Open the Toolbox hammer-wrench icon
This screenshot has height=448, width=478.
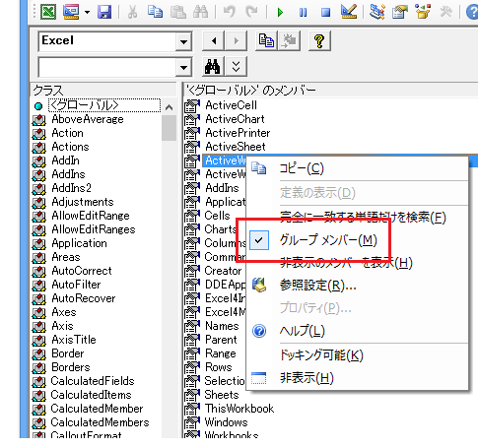pos(445,12)
